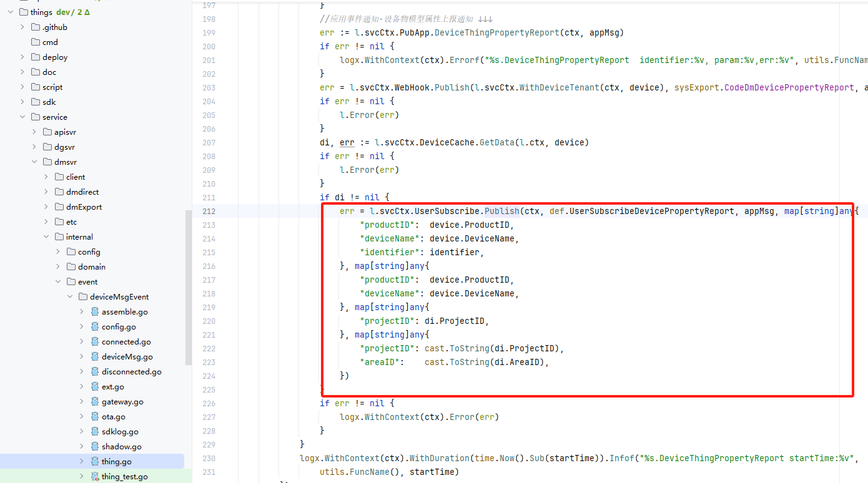Select thing.go in the project tree
The width and height of the screenshot is (868, 483).
coord(116,461)
